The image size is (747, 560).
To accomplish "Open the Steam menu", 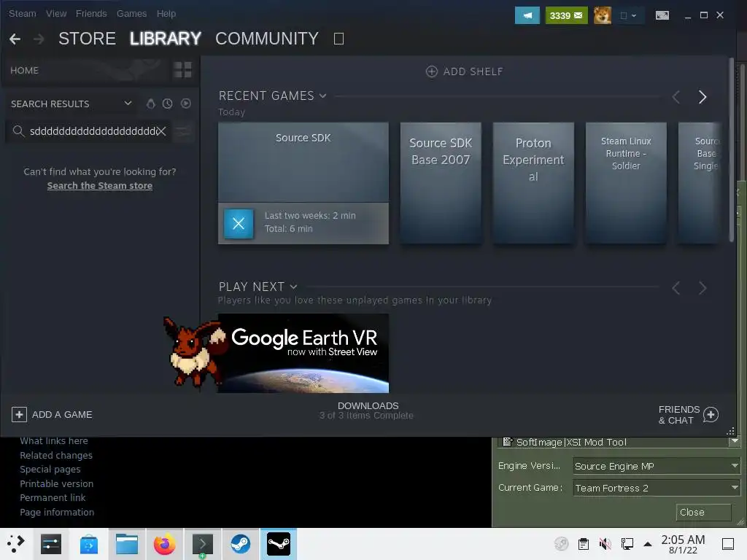I will pyautogui.click(x=23, y=14).
